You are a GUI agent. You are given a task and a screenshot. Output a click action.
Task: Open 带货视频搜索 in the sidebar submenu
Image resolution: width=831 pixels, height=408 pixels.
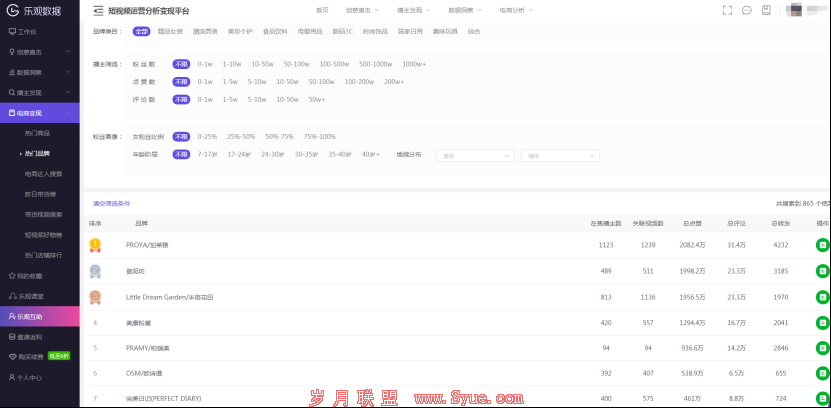44,214
